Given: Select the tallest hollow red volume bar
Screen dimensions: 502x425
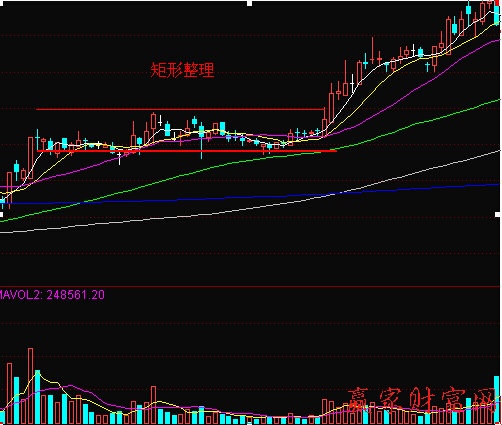Looking at the screenshot, I should 31,386.
